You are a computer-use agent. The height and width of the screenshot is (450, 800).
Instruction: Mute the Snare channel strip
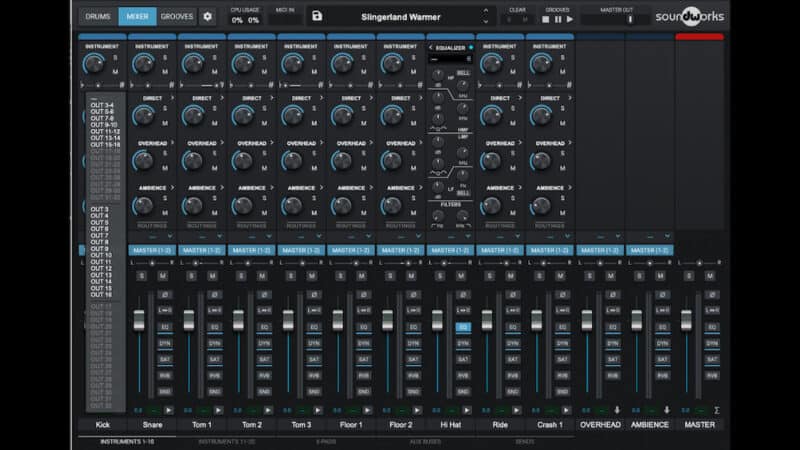click(163, 276)
